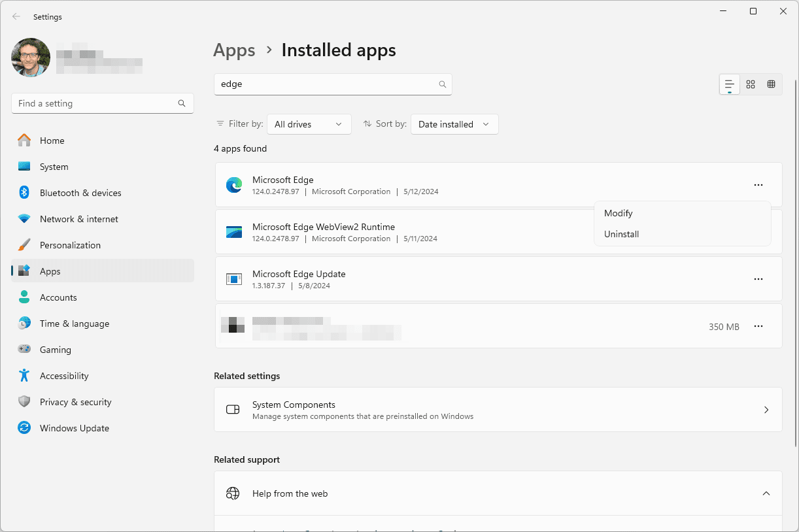
Task: Open the Sort by Date installed dropdown
Action: 454,124
